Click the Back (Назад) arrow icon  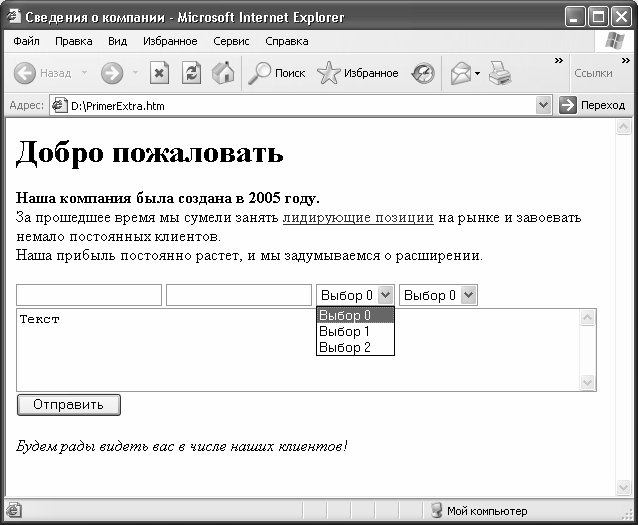[x=24, y=73]
